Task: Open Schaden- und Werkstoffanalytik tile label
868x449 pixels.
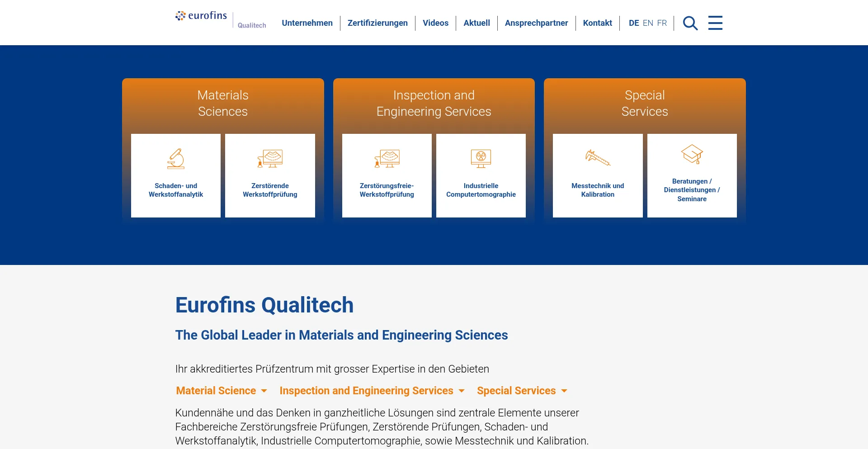Action: (x=176, y=190)
